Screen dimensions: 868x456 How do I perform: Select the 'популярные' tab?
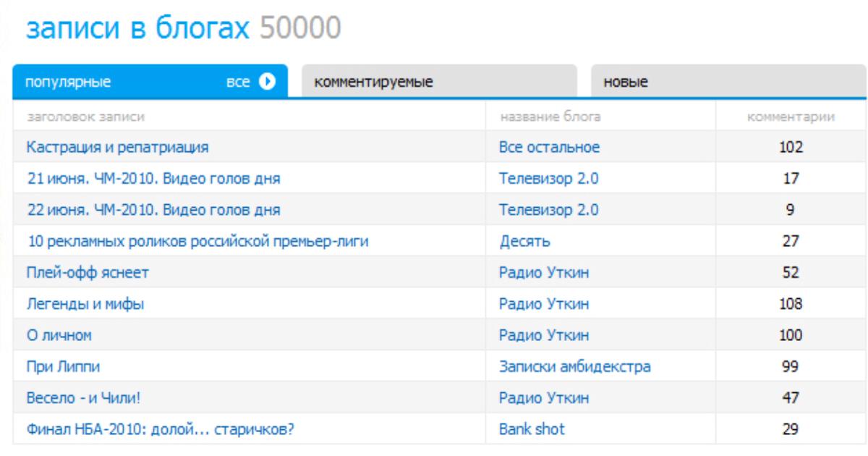69,81
